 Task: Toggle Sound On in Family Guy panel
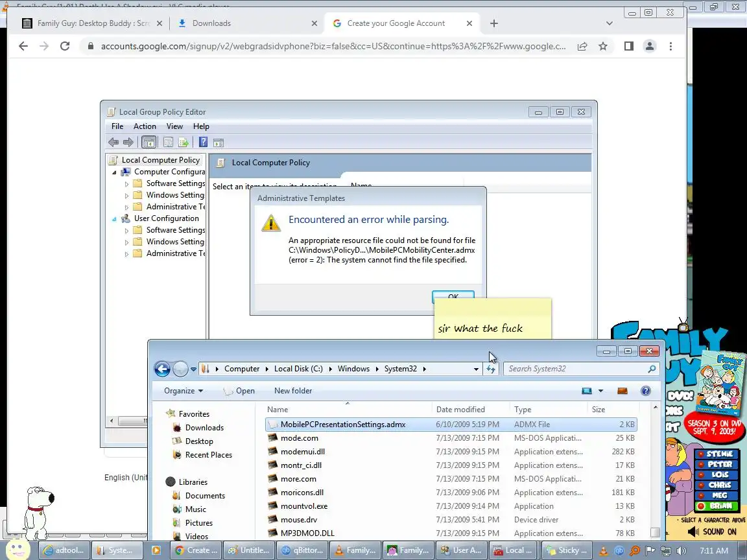click(x=712, y=531)
